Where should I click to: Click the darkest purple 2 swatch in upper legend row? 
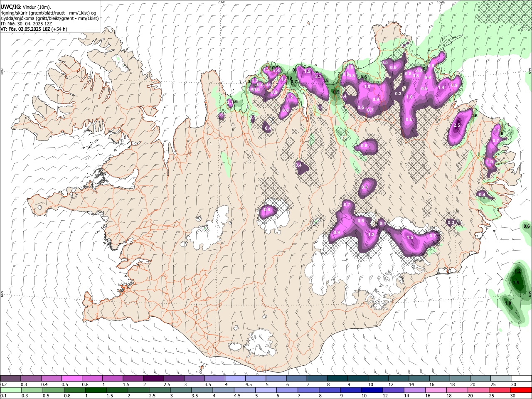coord(153,379)
